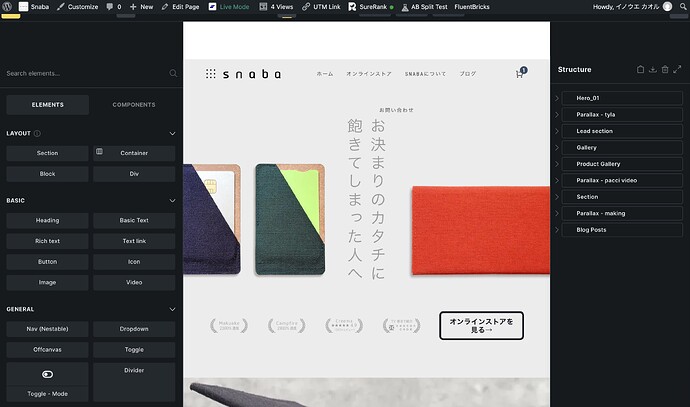690x407 pixels.
Task: Click the search magnifier in the elements panel
Action: (173, 73)
